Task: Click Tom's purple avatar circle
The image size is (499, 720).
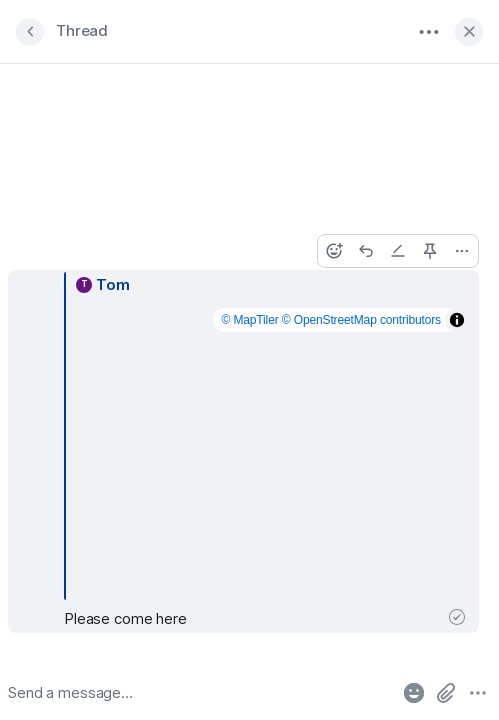Action: click(x=84, y=285)
